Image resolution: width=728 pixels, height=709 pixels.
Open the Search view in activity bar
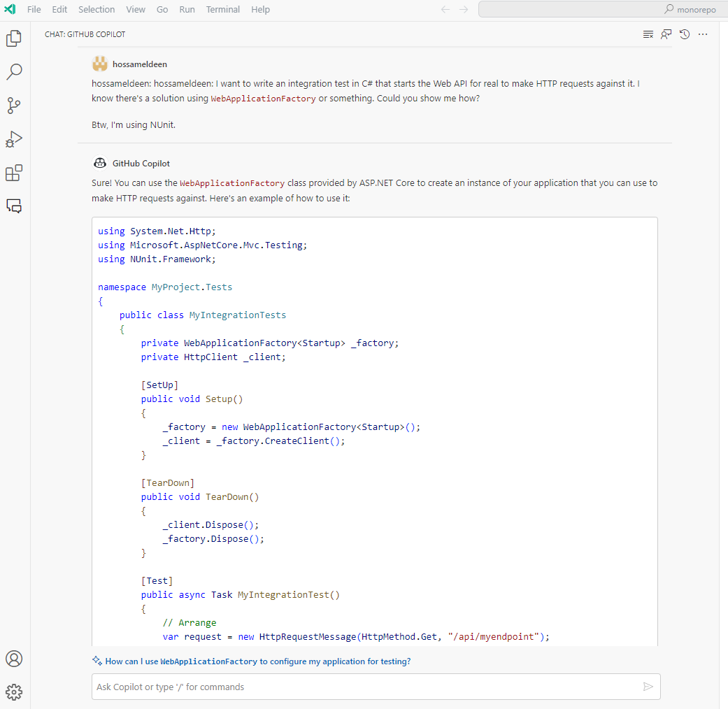pos(14,72)
